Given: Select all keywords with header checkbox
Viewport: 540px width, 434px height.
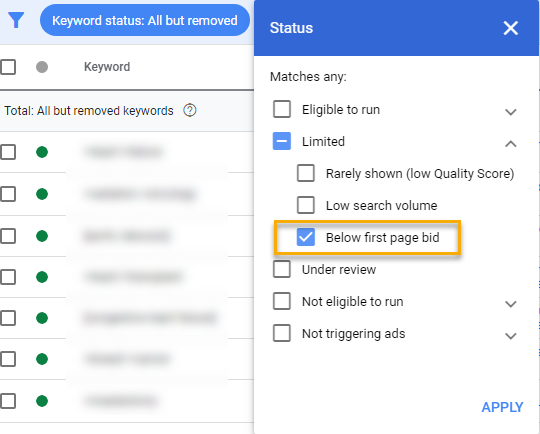Looking at the screenshot, I should coord(8,67).
